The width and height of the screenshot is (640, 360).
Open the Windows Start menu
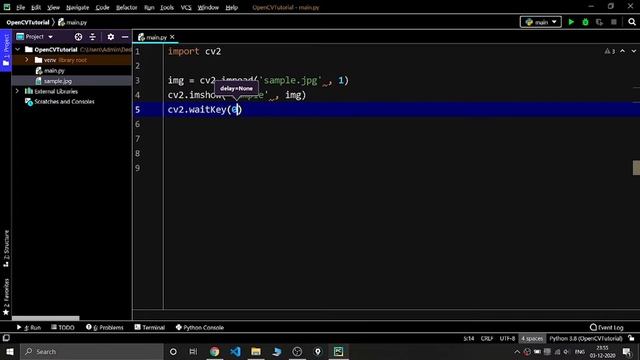(10, 351)
